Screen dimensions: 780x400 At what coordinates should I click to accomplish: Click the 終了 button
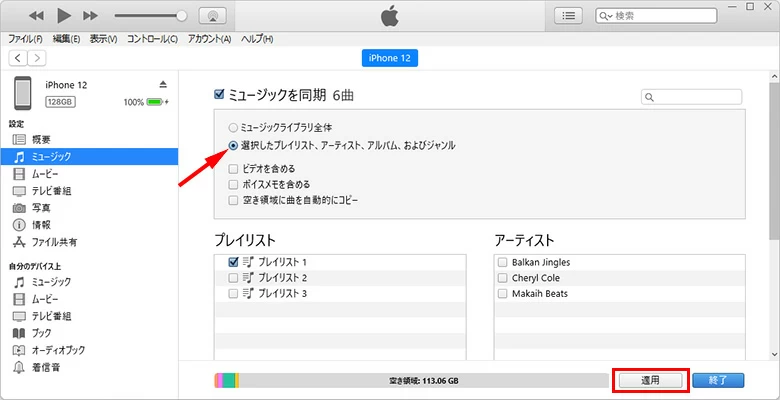718,380
